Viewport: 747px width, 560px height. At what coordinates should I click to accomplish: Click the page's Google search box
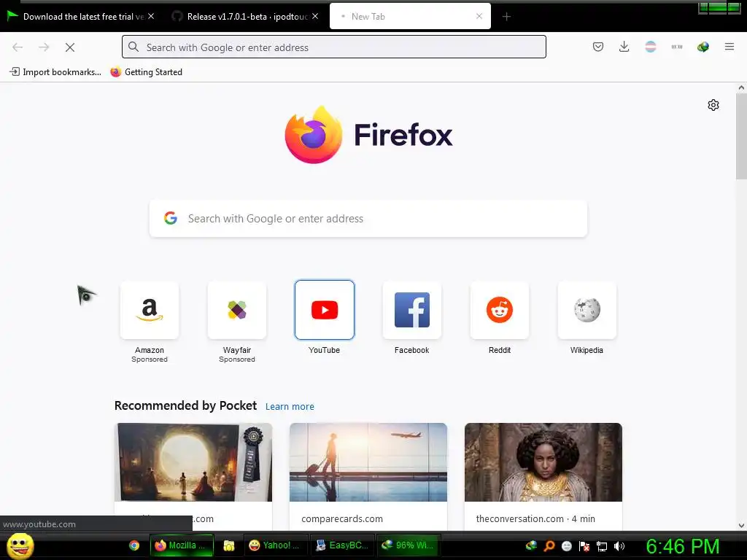368,219
